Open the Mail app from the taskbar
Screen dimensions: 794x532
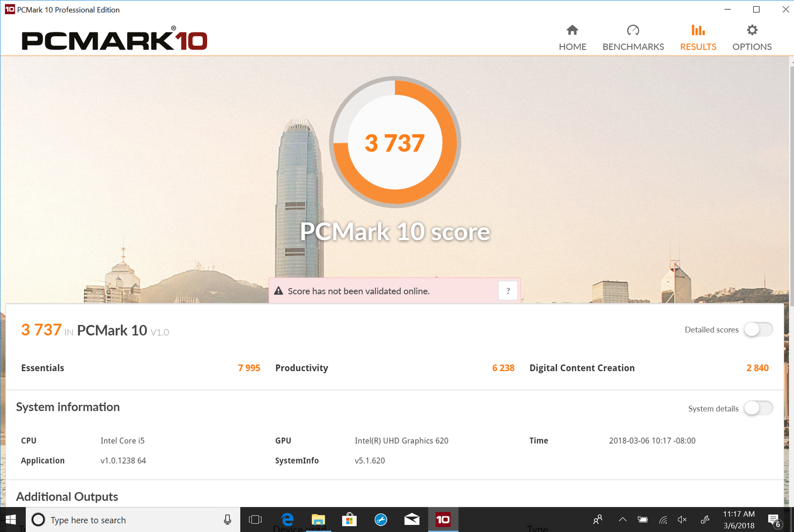[412, 520]
